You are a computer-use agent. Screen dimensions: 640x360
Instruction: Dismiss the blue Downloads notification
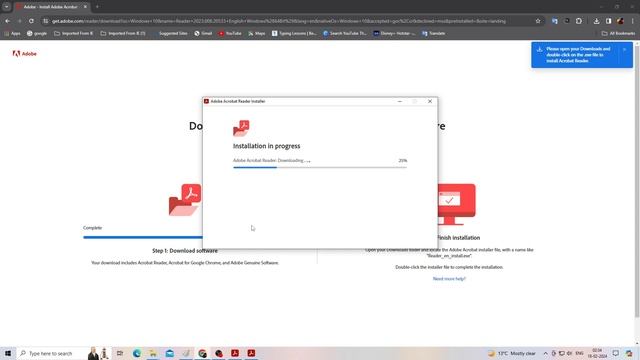tap(624, 49)
